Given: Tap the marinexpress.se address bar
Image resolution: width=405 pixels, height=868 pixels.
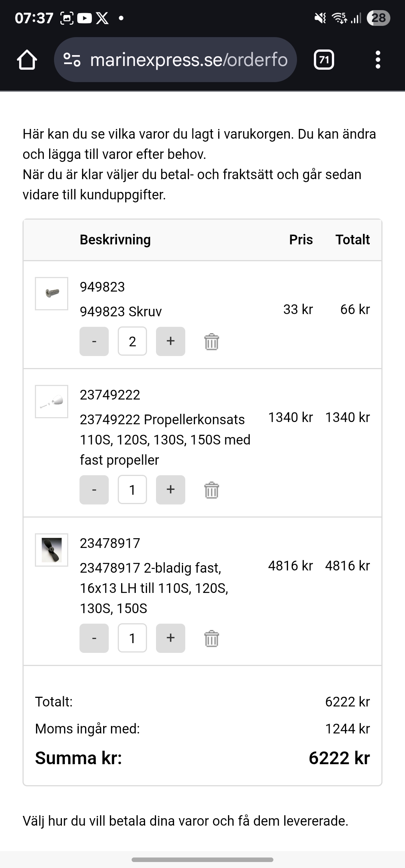Looking at the screenshot, I should 187,60.
